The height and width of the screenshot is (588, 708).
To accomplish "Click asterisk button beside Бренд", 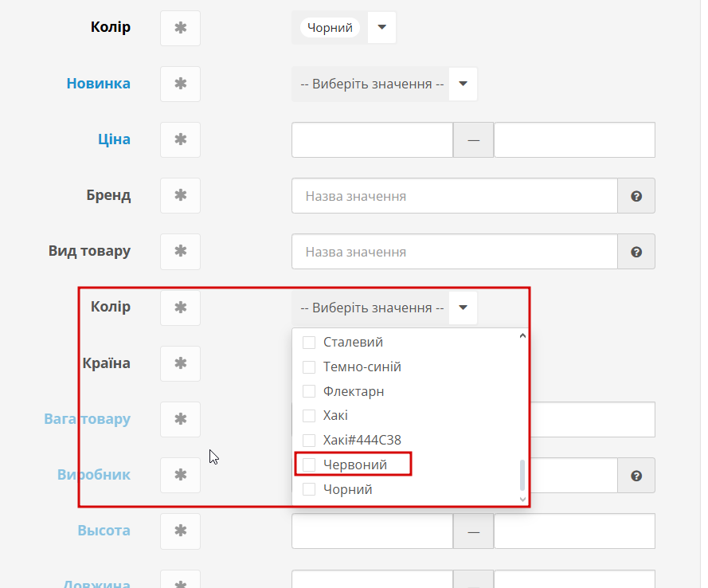I will 180,195.
